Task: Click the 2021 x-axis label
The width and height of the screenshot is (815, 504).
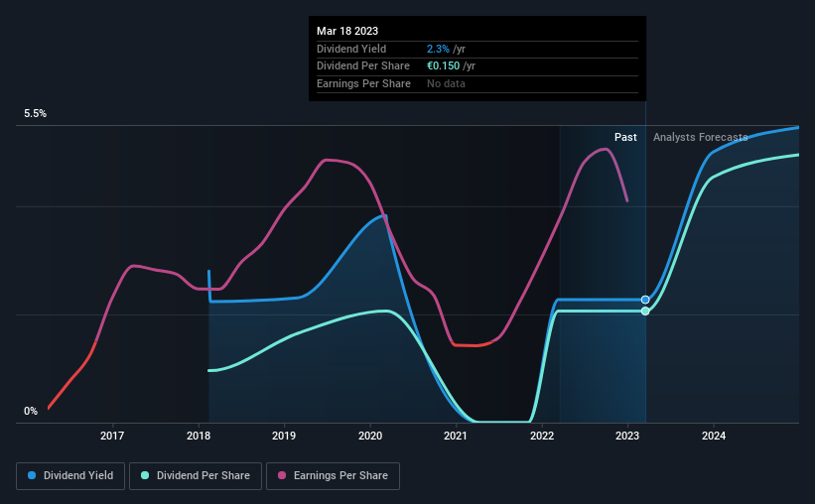Action: (x=456, y=436)
